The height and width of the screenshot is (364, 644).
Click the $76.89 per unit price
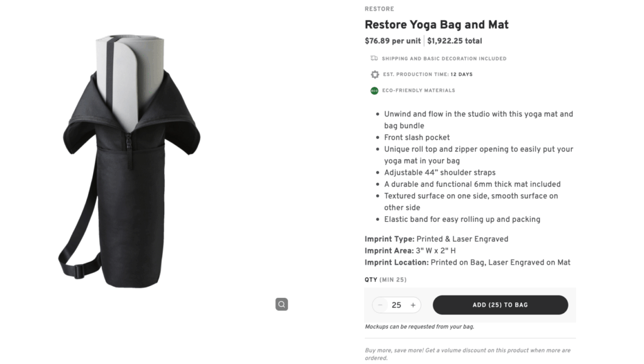coord(392,40)
